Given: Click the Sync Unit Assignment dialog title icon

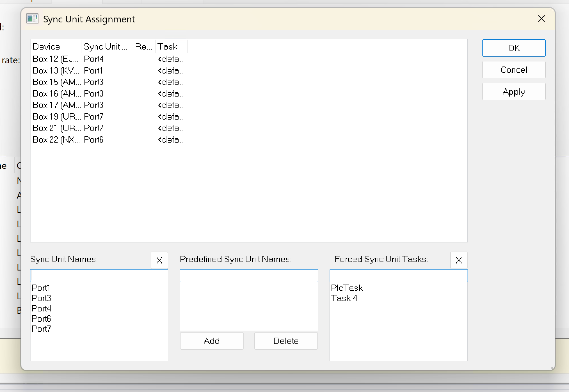Looking at the screenshot, I should [32, 19].
